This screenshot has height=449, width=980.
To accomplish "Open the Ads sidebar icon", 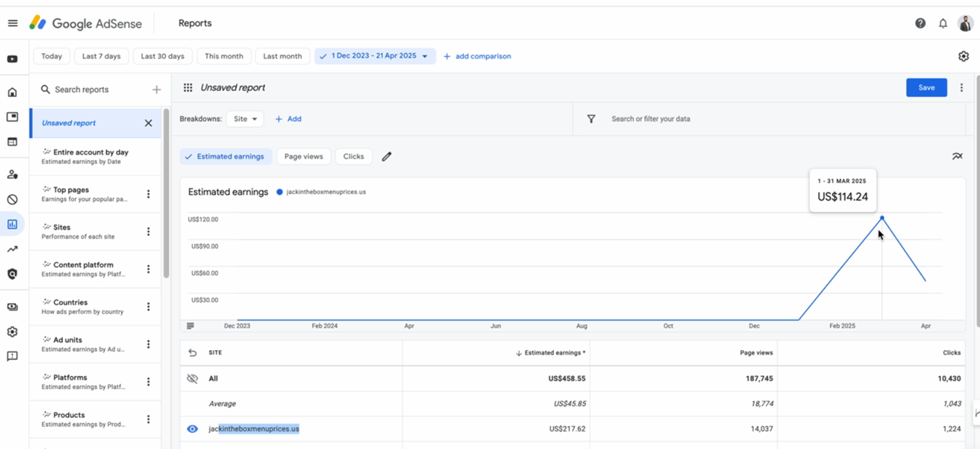I will 12,117.
